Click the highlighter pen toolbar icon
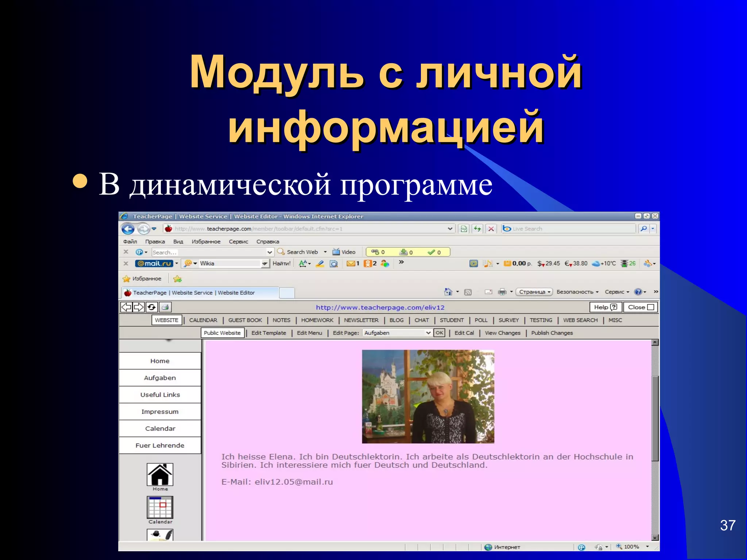Image resolution: width=747 pixels, height=560 pixels. (320, 263)
